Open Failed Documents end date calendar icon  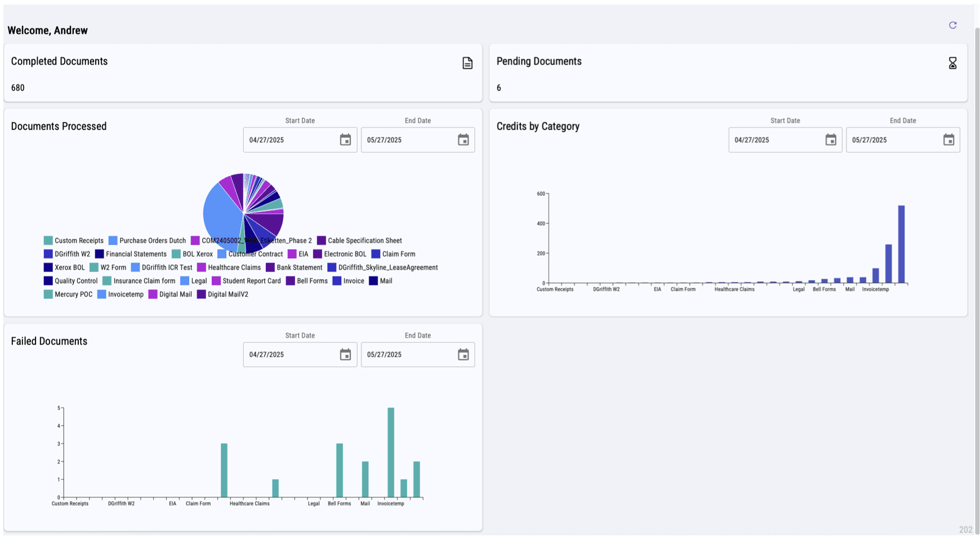pos(463,354)
